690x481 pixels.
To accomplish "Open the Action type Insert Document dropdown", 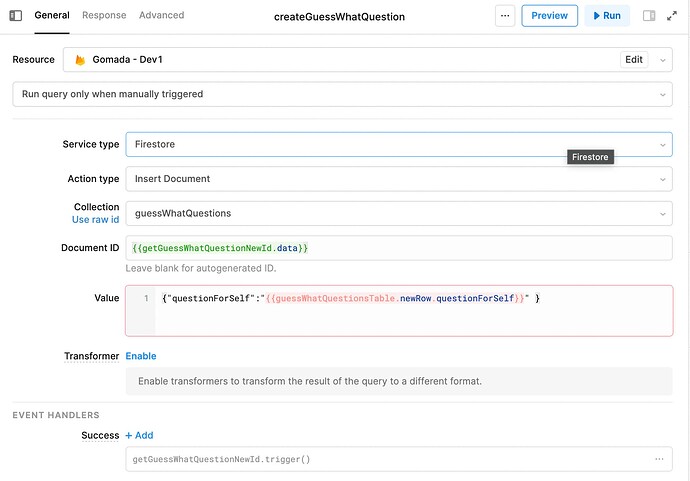I will click(399, 179).
